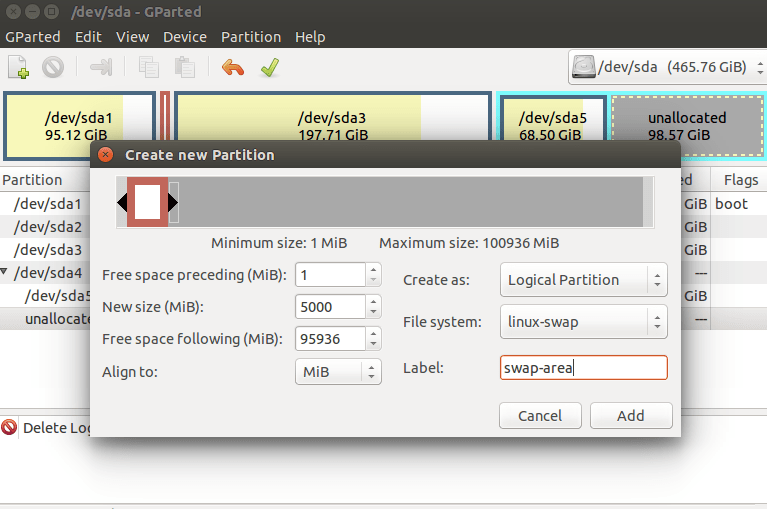The image size is (767, 509).
Task: Apply all operations with green checkmark
Action: click(x=270, y=67)
